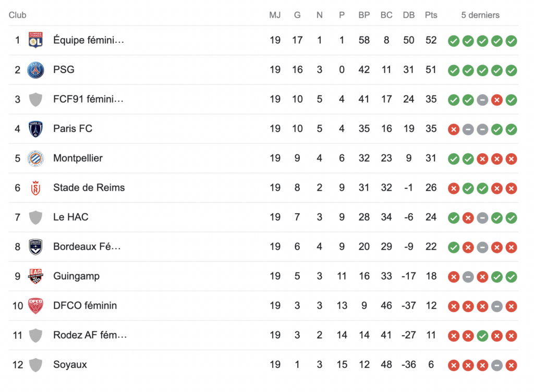The width and height of the screenshot is (534, 392).
Task: Click the Guingamp EAG logo
Action: click(36, 276)
